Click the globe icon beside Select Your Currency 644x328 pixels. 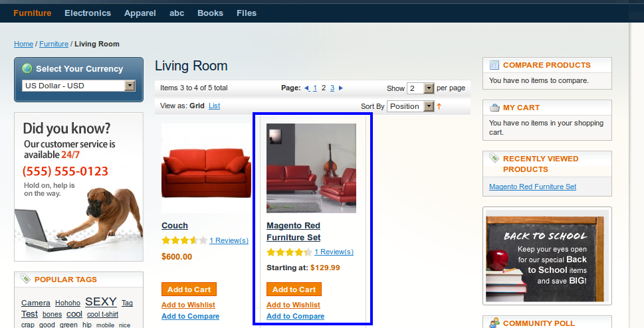click(x=27, y=68)
